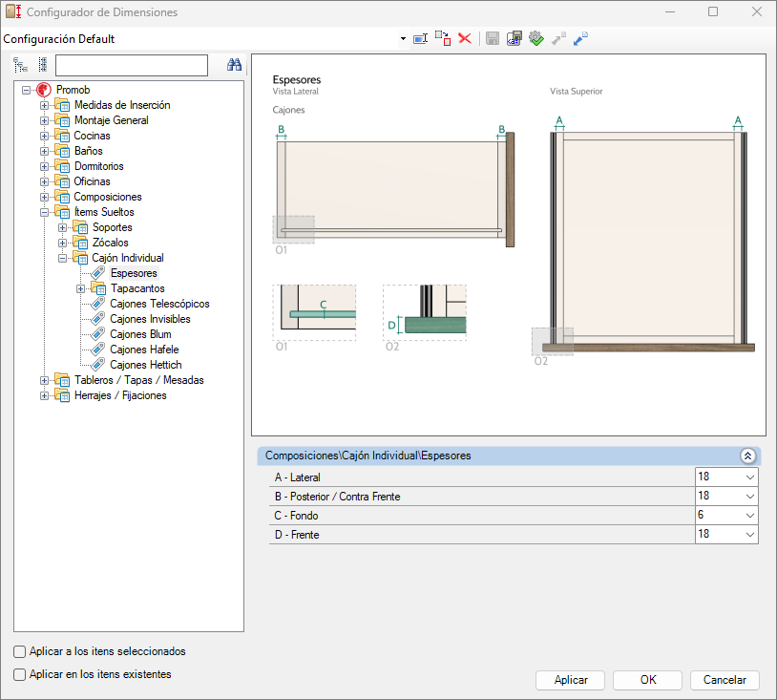Screen dimensions: 777x700
Task: Toggle 'Aplicar en los itens existentes' checkbox
Action: 20,674
